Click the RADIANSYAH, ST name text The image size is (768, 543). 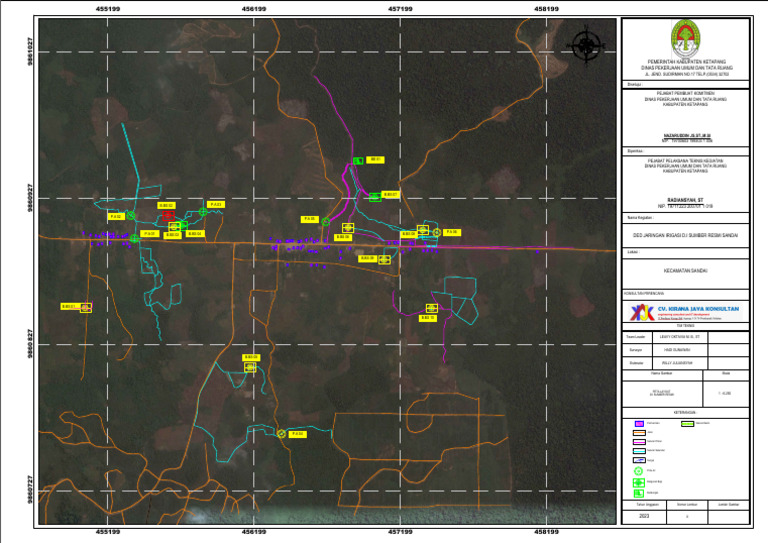tap(685, 198)
